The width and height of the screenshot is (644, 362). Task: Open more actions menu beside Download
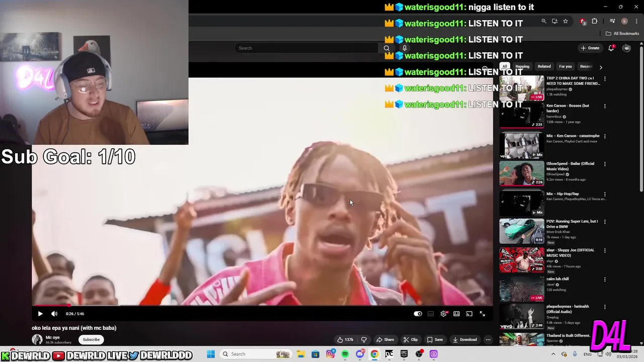click(488, 339)
